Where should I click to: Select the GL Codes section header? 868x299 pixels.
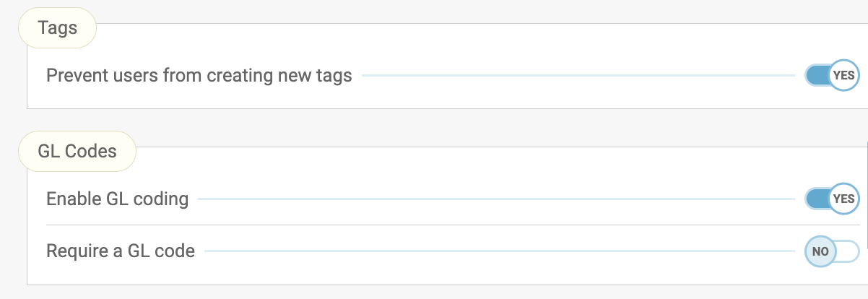pyautogui.click(x=77, y=152)
